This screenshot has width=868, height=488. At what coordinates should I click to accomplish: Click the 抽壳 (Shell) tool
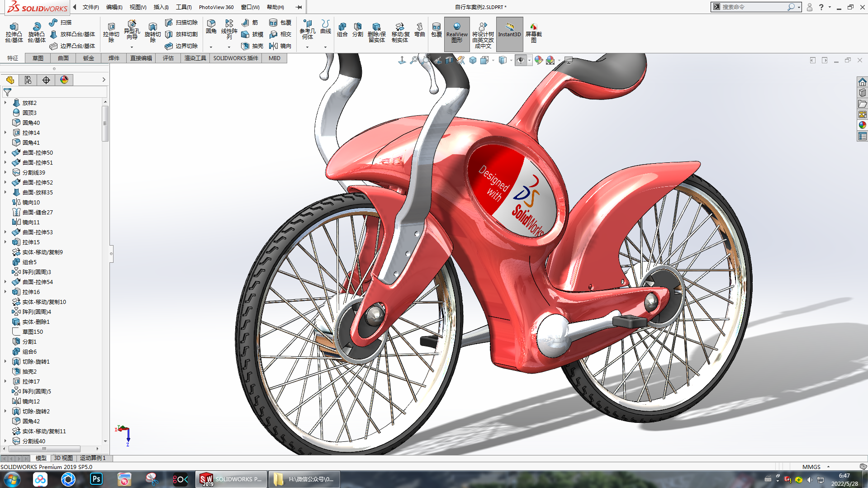click(x=252, y=46)
